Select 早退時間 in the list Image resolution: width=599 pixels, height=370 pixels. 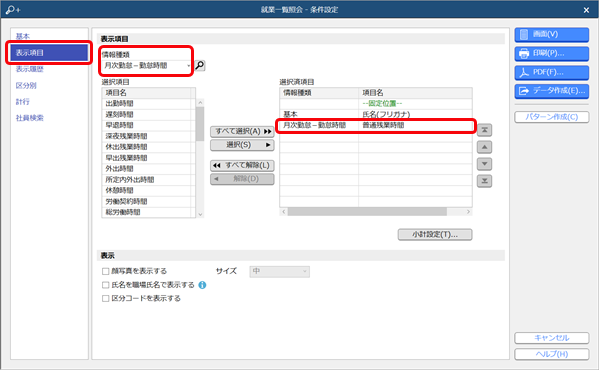tap(148, 125)
